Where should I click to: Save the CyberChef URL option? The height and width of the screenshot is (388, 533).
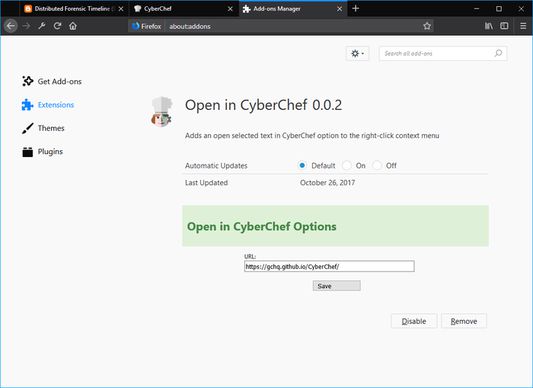pyautogui.click(x=337, y=286)
